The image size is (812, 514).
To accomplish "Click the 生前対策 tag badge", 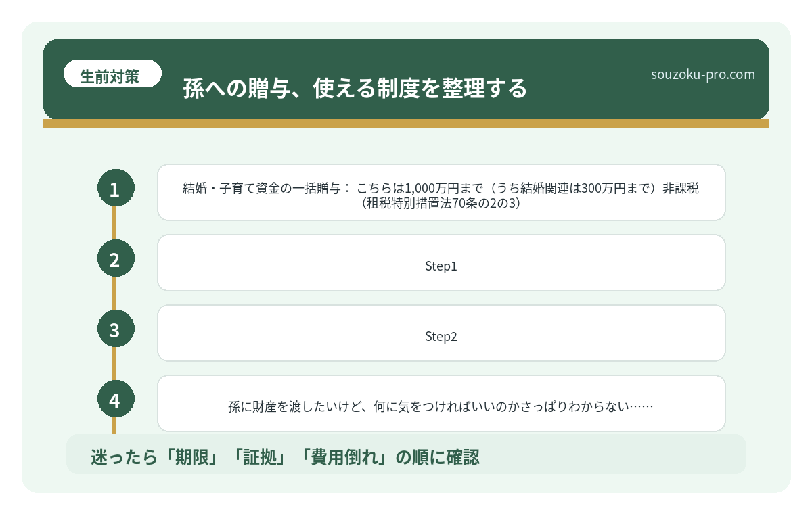I will [x=112, y=74].
